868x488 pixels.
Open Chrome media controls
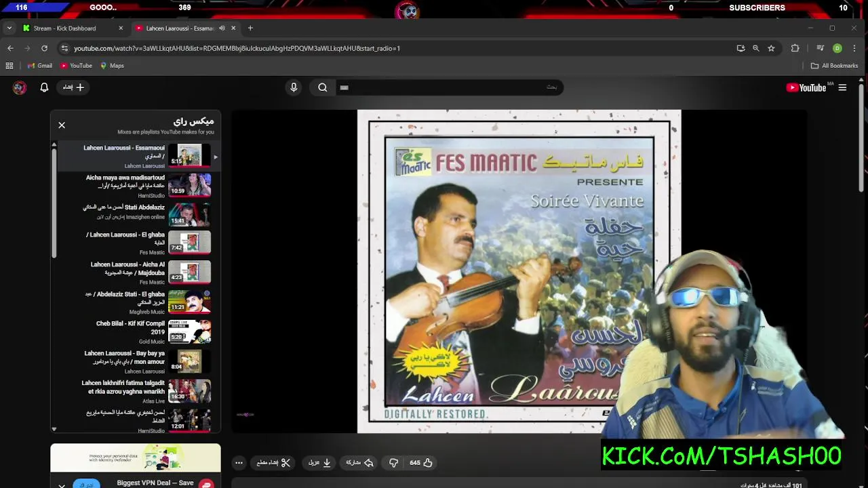(x=820, y=48)
